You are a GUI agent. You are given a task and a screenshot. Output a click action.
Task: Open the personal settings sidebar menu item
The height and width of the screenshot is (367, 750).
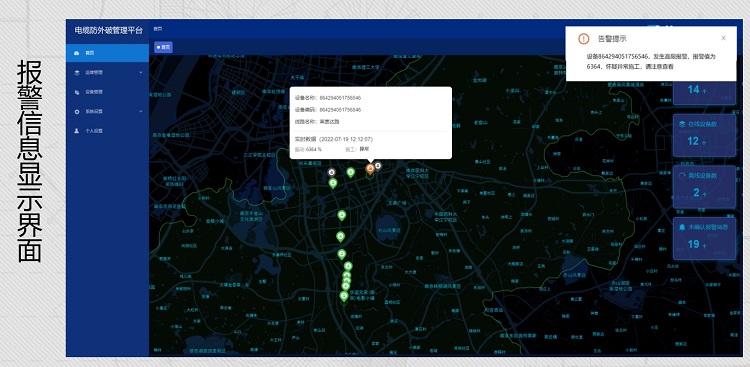click(108, 131)
